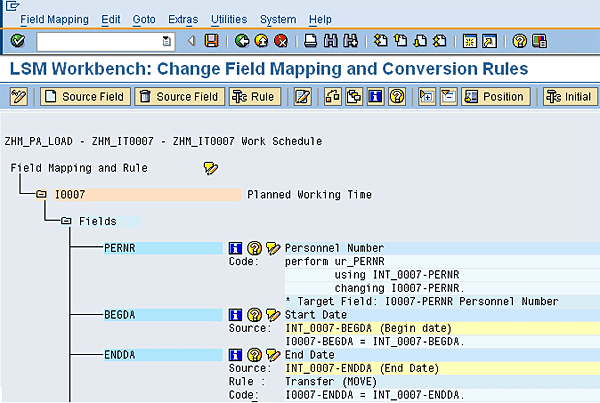This screenshot has height=403, width=600.
Task: Click the green Back arrow icon
Action: 241,41
